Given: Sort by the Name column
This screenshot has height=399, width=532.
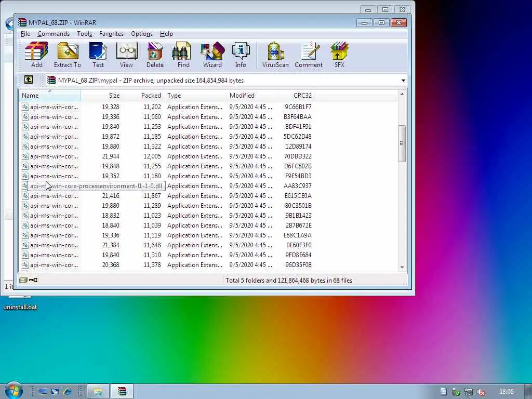Looking at the screenshot, I should (x=50, y=96).
